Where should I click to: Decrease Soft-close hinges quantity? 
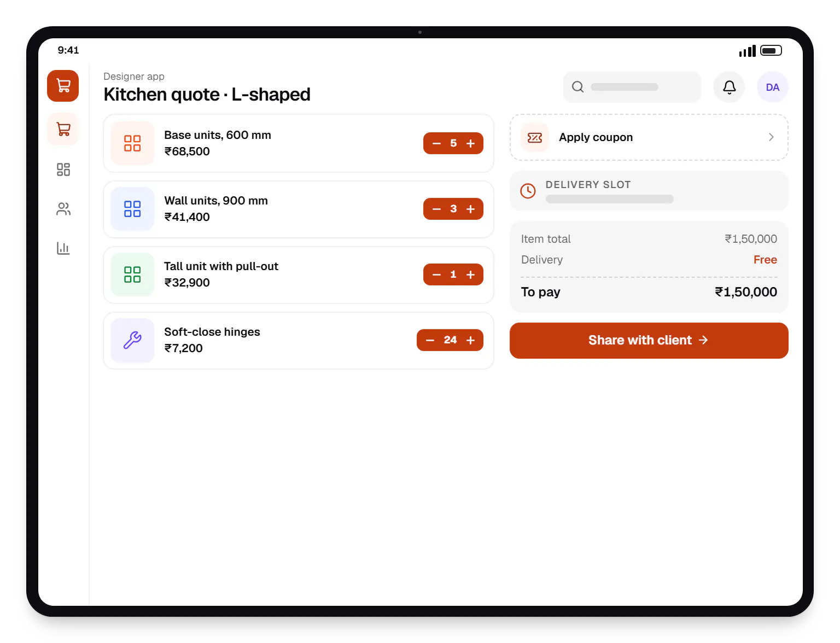click(x=430, y=340)
